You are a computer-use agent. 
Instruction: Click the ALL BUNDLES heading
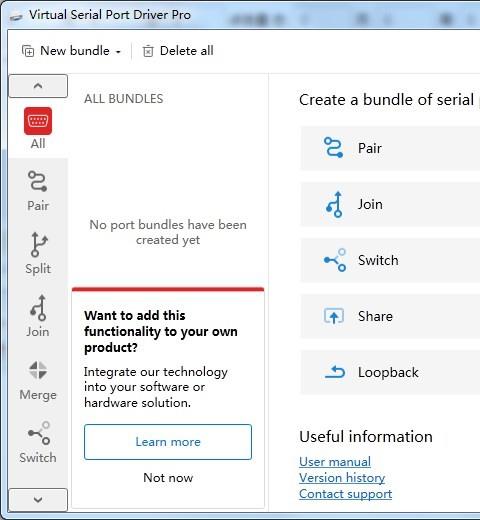(x=124, y=99)
